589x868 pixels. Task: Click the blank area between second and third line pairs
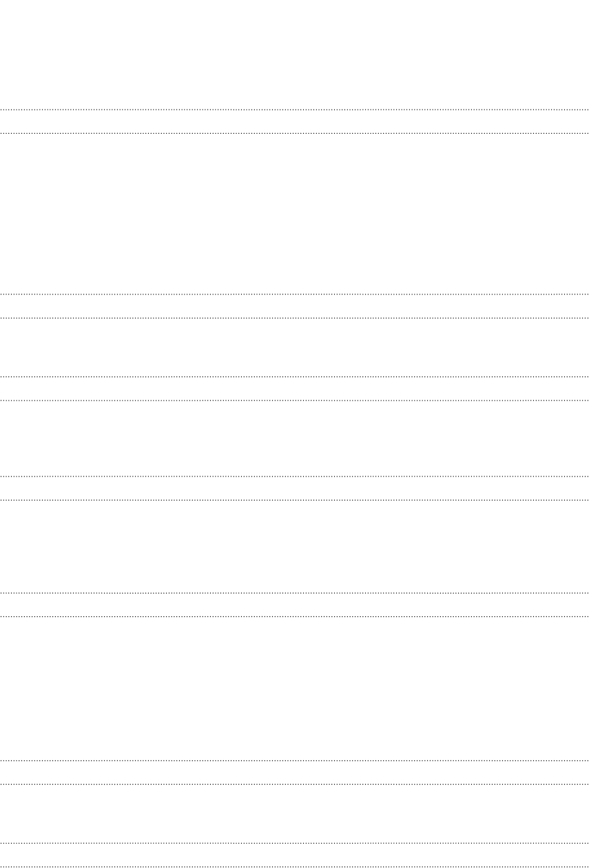[294, 347]
